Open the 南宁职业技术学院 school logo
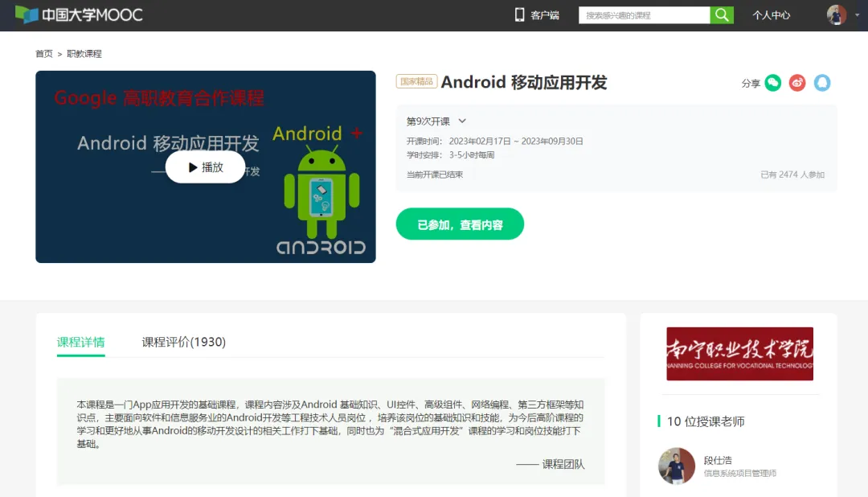 (739, 354)
